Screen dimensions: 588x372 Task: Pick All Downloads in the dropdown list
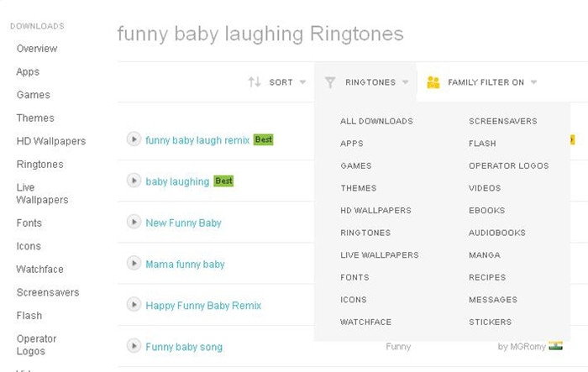(x=376, y=121)
